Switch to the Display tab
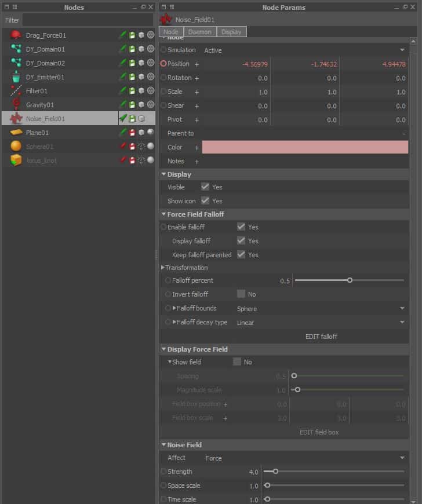Screen dimensions: 422x504 [231, 32]
